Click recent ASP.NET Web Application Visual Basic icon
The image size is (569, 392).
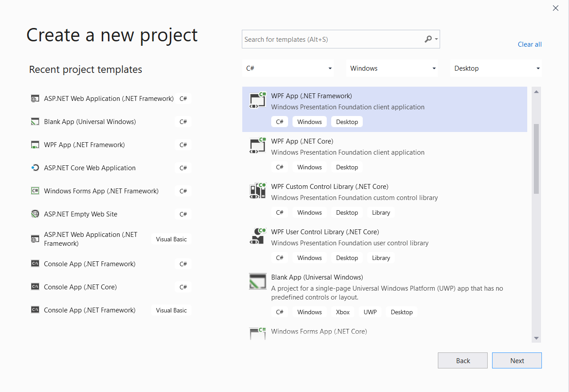click(35, 239)
